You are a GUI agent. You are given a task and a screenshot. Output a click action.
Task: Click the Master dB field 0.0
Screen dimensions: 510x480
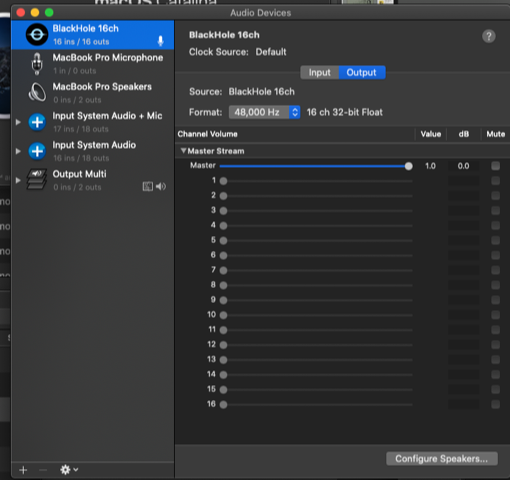(x=463, y=166)
